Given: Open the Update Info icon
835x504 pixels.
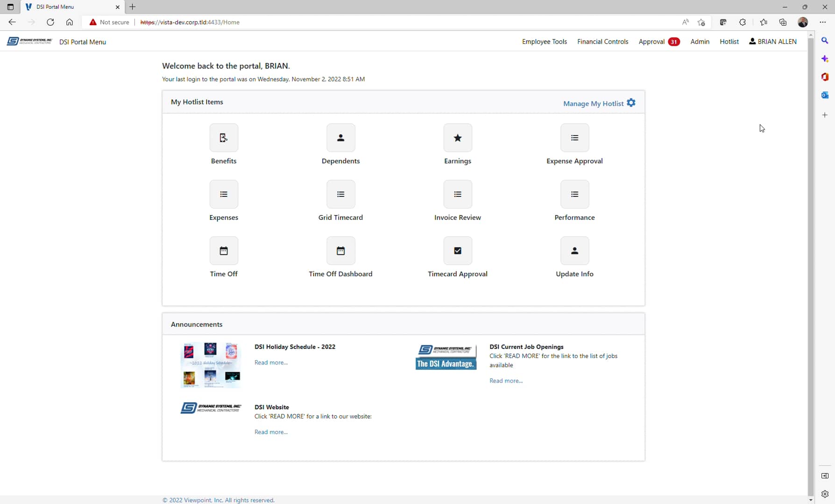Looking at the screenshot, I should [x=574, y=251].
